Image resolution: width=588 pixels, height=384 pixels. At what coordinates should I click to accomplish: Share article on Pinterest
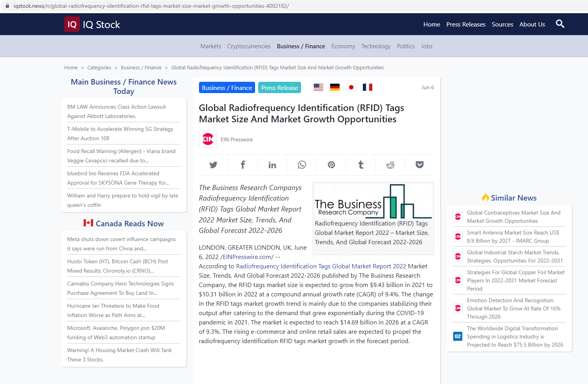pos(331,165)
